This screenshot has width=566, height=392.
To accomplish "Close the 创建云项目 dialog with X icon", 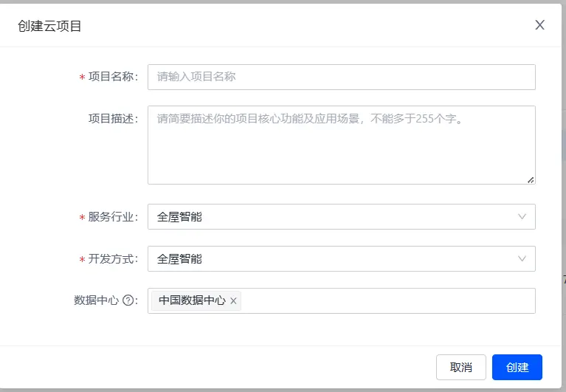I will 539,25.
